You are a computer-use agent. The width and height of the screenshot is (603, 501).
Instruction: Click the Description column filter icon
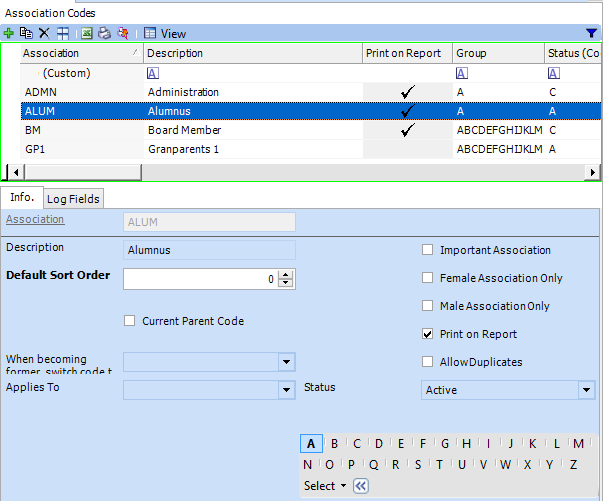pos(153,73)
